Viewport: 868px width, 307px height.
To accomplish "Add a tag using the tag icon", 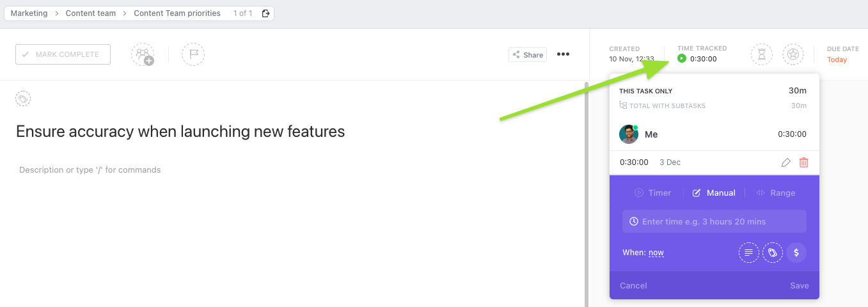I will (23, 98).
